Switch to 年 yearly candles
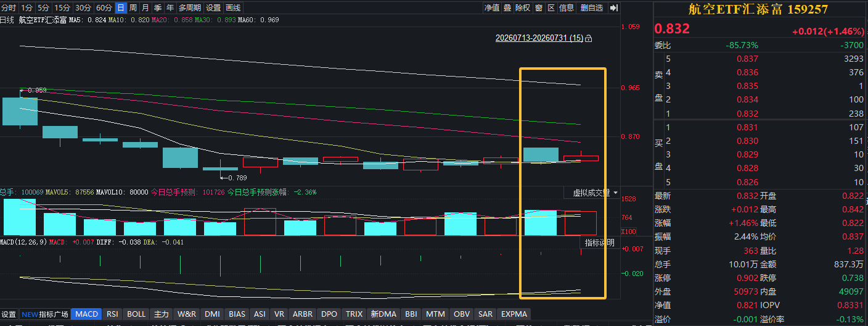The width and height of the screenshot is (868, 326). coord(170,8)
